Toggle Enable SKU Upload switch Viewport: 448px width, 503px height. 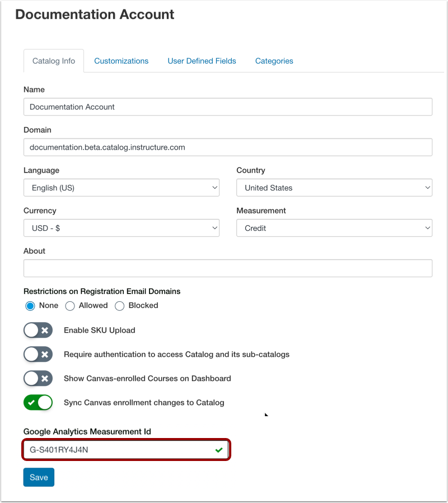tap(38, 330)
